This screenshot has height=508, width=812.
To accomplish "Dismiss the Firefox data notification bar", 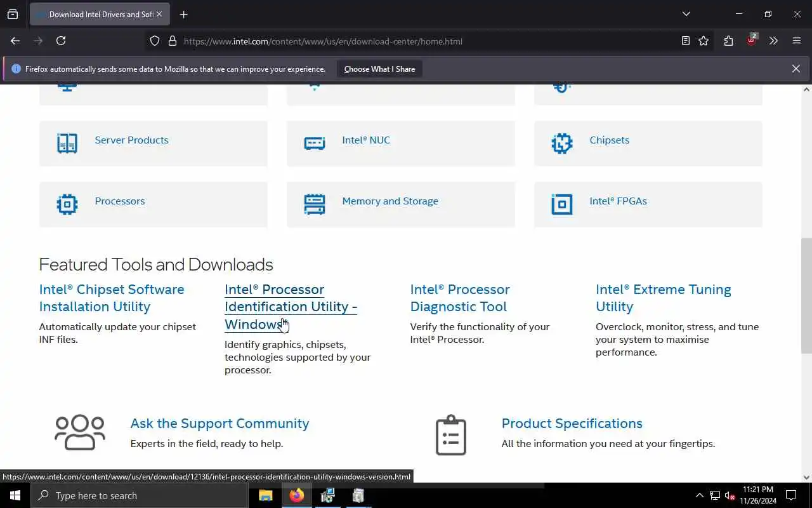I will point(796,69).
